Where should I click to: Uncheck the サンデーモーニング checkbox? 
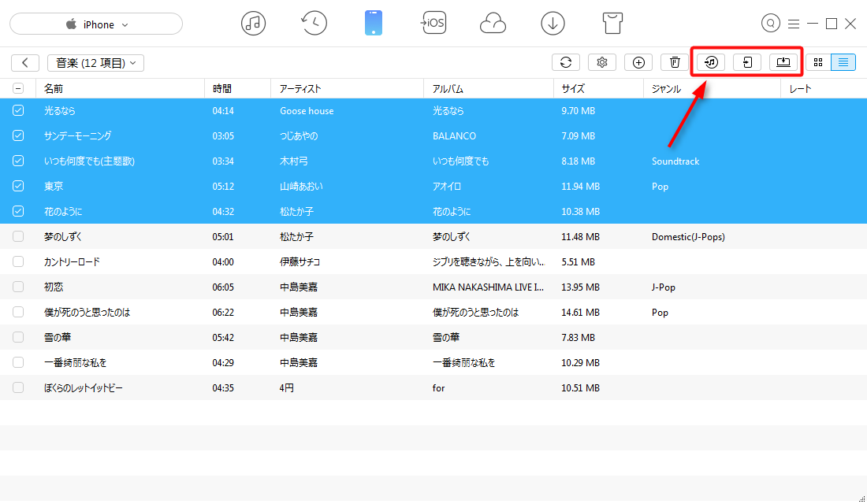click(18, 135)
